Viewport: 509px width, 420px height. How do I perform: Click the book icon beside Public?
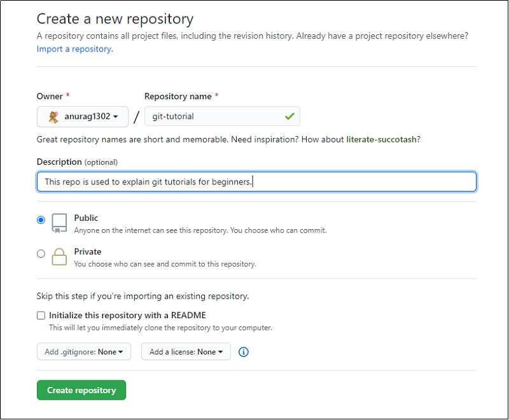click(x=59, y=223)
